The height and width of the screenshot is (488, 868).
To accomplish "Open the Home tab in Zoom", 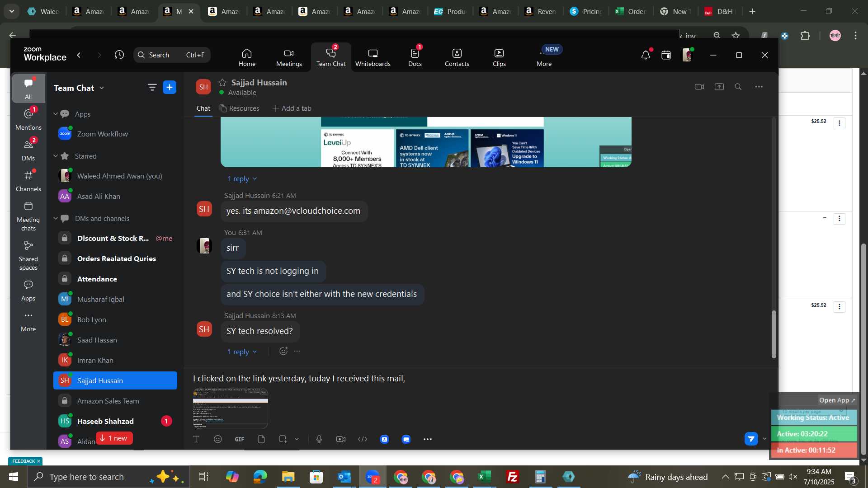I will point(247,57).
